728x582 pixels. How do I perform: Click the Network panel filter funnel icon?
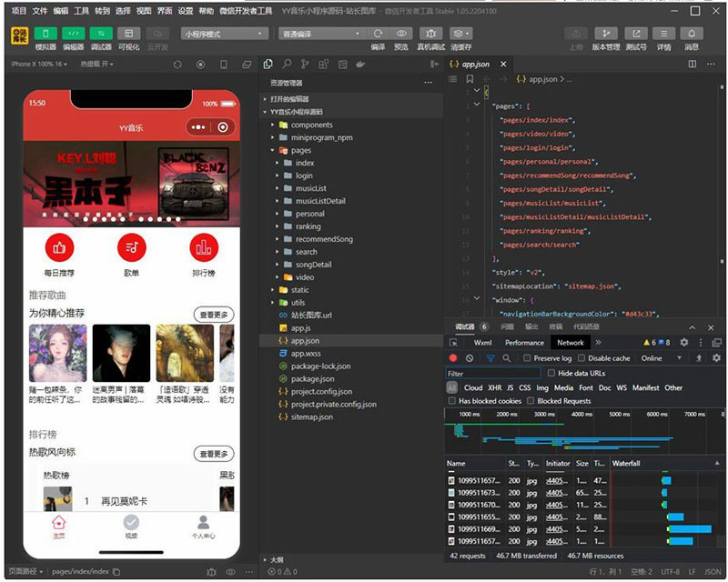(490, 358)
